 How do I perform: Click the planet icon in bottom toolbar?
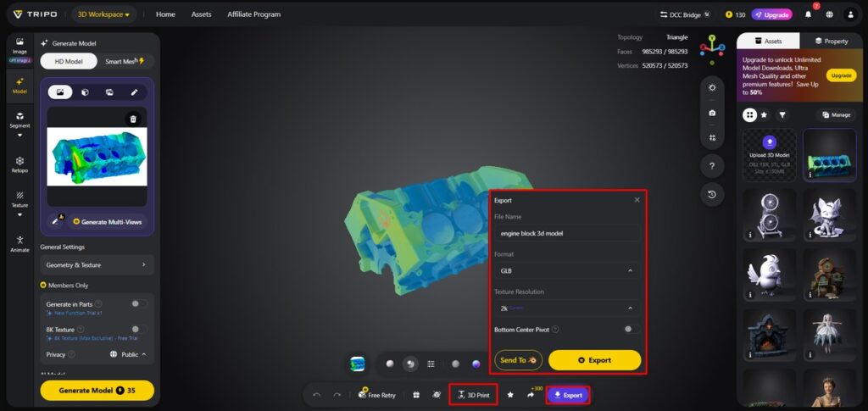(x=437, y=395)
